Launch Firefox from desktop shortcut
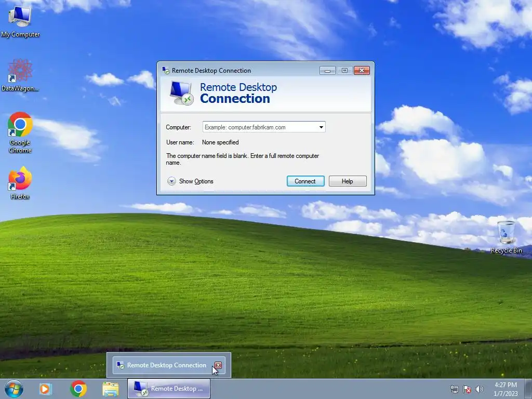Screen dimensions: 532x399 (x=20, y=183)
